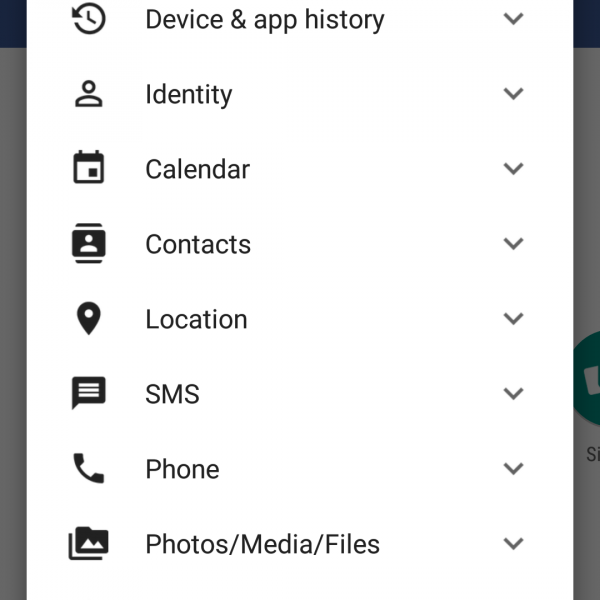The height and width of the screenshot is (600, 600).
Task: Select the Location label text
Action: pos(196,319)
